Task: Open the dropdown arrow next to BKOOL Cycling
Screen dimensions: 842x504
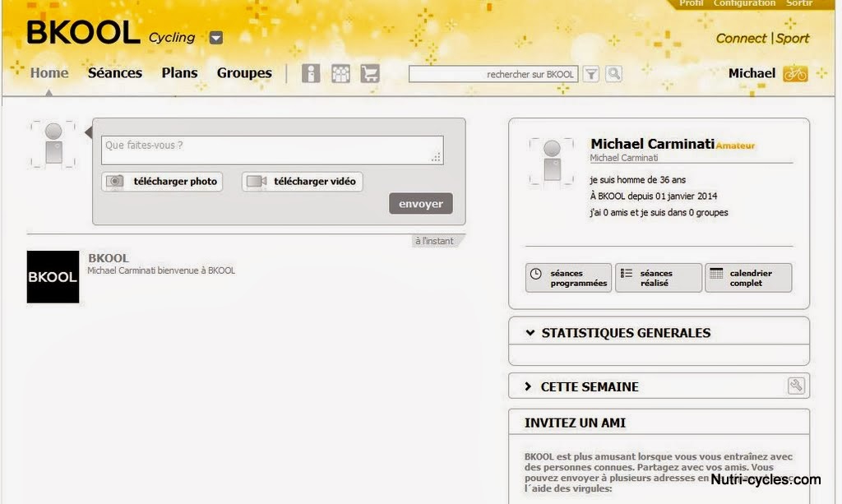Action: pyautogui.click(x=216, y=38)
